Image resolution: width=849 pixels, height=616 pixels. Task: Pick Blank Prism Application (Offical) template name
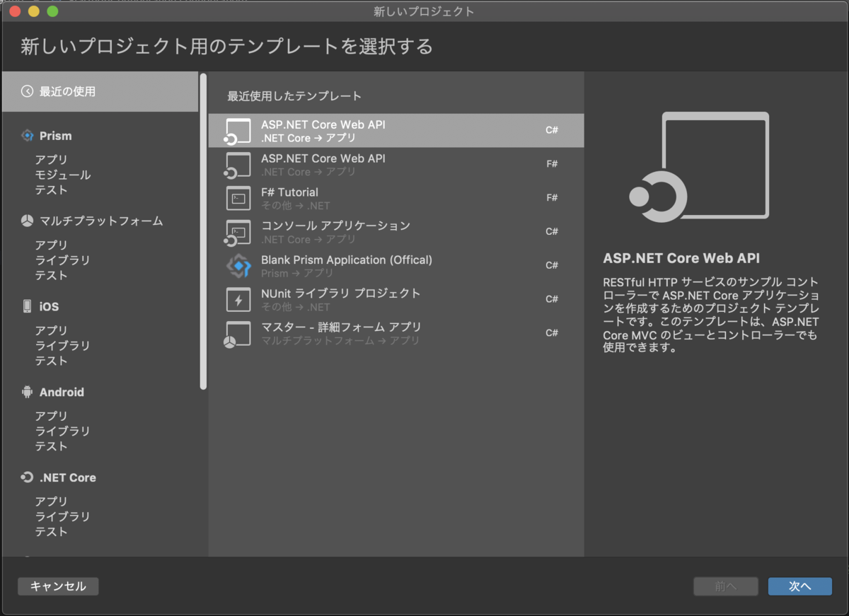tap(347, 260)
